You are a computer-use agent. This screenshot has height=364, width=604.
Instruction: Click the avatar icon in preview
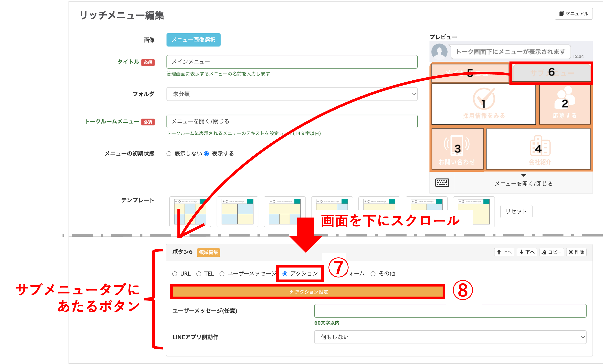click(x=439, y=52)
